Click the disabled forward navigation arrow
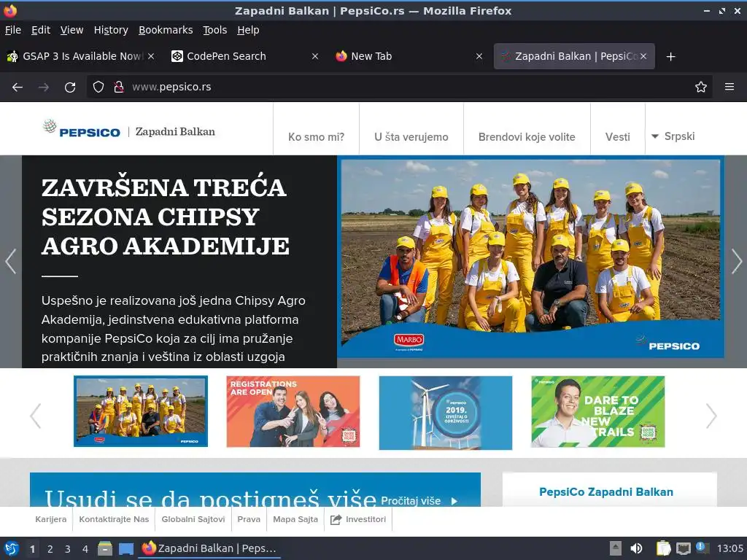Screen dimensions: 747x560 [43, 87]
